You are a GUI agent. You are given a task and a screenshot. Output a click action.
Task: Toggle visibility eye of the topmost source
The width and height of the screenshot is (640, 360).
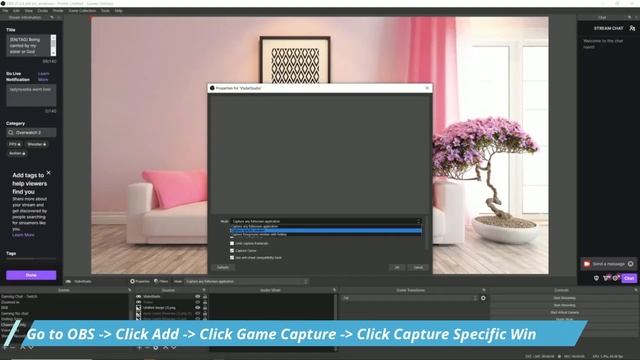pyautogui.click(x=198, y=296)
